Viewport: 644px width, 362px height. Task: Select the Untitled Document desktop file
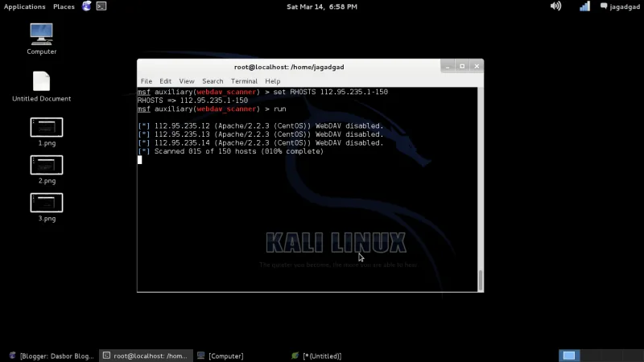[x=42, y=87]
